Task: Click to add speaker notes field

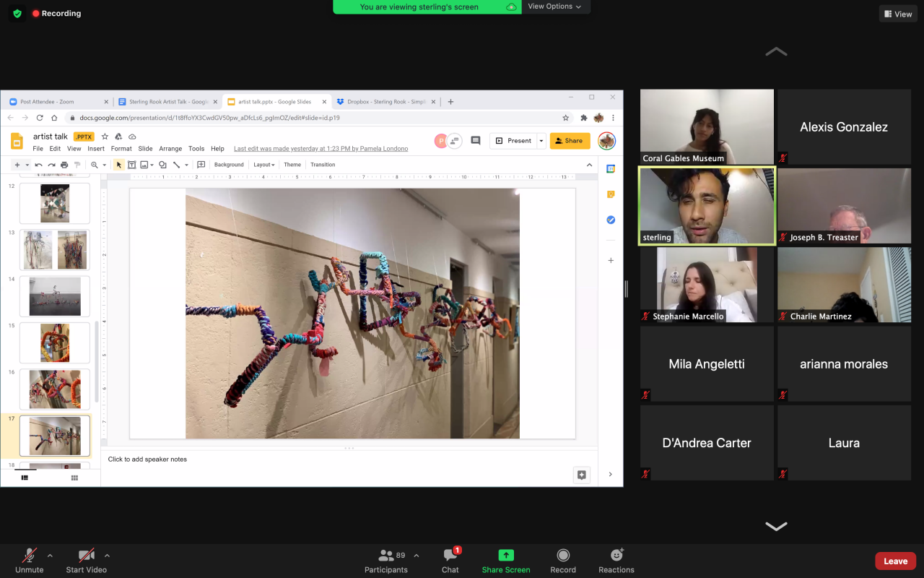Action: point(349,459)
